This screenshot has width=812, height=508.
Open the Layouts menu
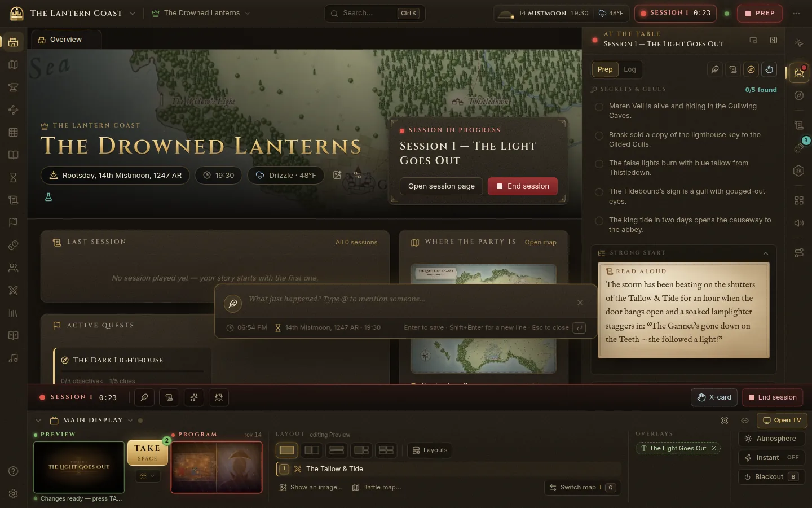(x=430, y=450)
